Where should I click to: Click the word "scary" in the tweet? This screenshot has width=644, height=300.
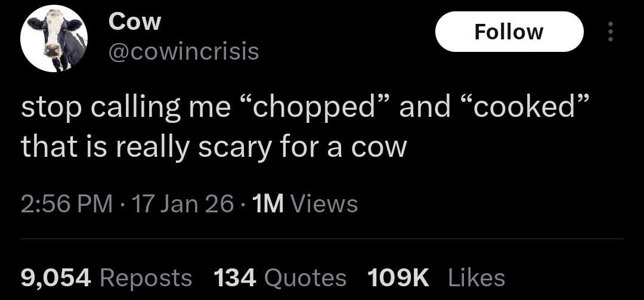pos(239,147)
